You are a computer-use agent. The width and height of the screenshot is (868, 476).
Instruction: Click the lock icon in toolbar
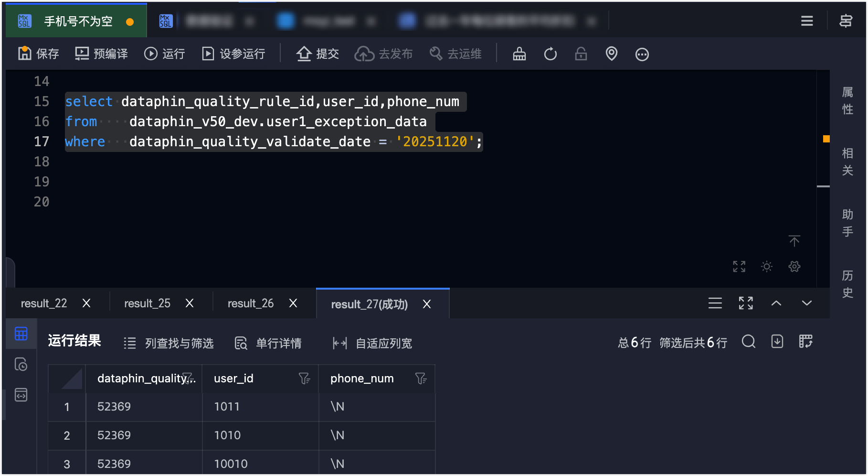[x=581, y=54]
